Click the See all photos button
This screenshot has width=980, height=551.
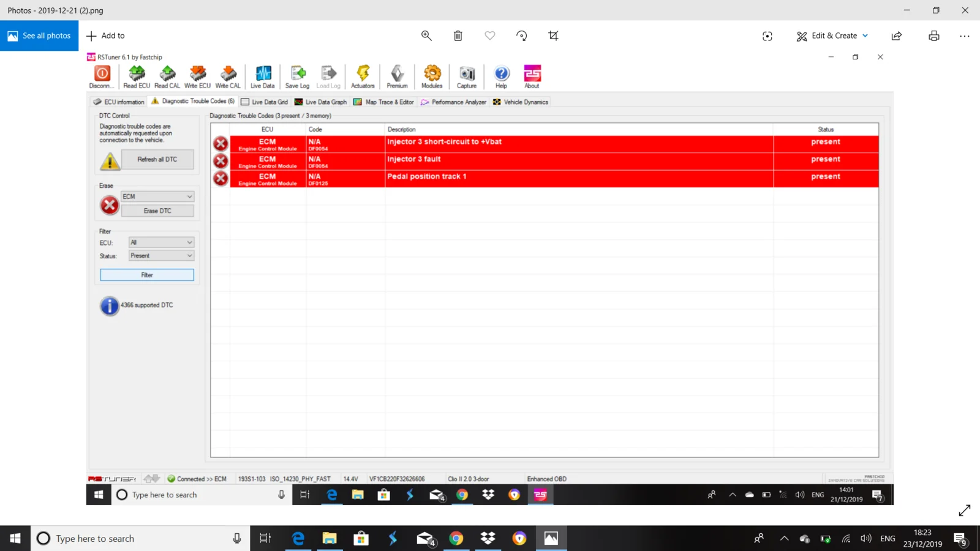pos(39,36)
